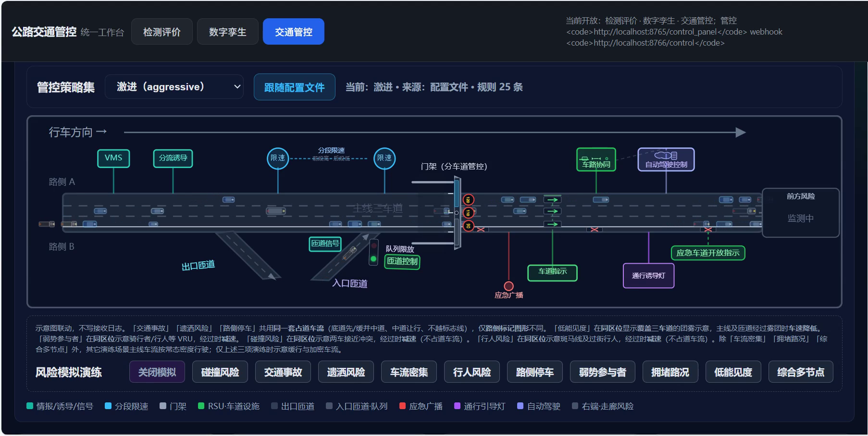Toggle the 碰撞风险 simulation
Viewport: 868px width, 436px height.
click(x=220, y=372)
